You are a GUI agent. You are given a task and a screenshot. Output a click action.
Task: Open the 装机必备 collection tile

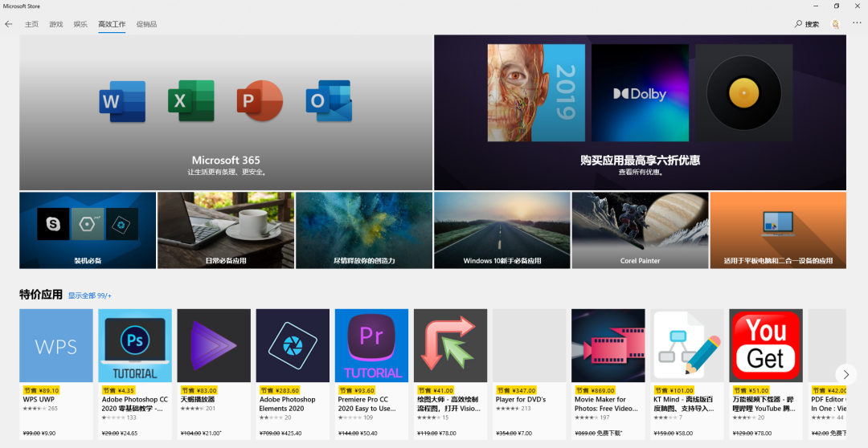(x=88, y=230)
